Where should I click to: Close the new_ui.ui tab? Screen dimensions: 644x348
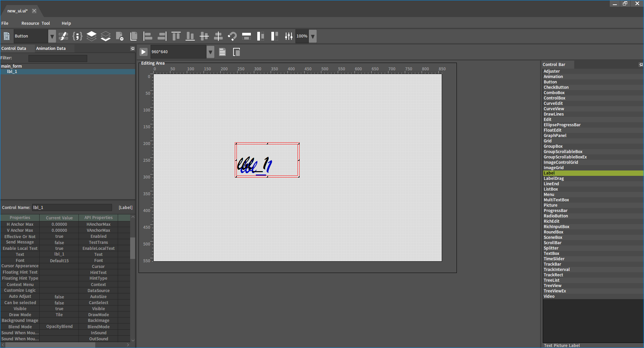coord(34,11)
